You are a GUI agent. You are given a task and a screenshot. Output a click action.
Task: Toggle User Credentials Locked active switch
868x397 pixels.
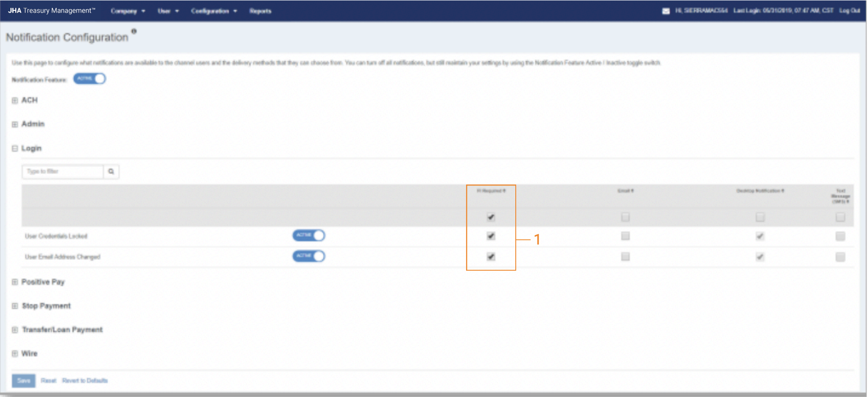[308, 235]
